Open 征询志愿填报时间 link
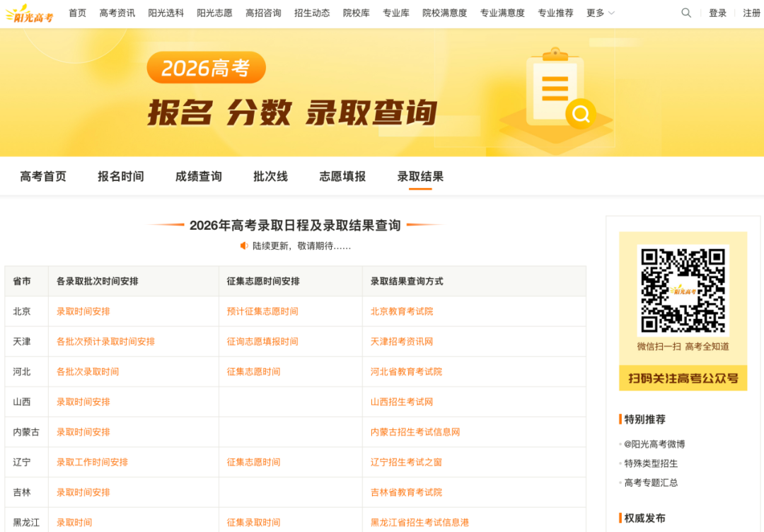764x532 pixels. pyautogui.click(x=262, y=342)
